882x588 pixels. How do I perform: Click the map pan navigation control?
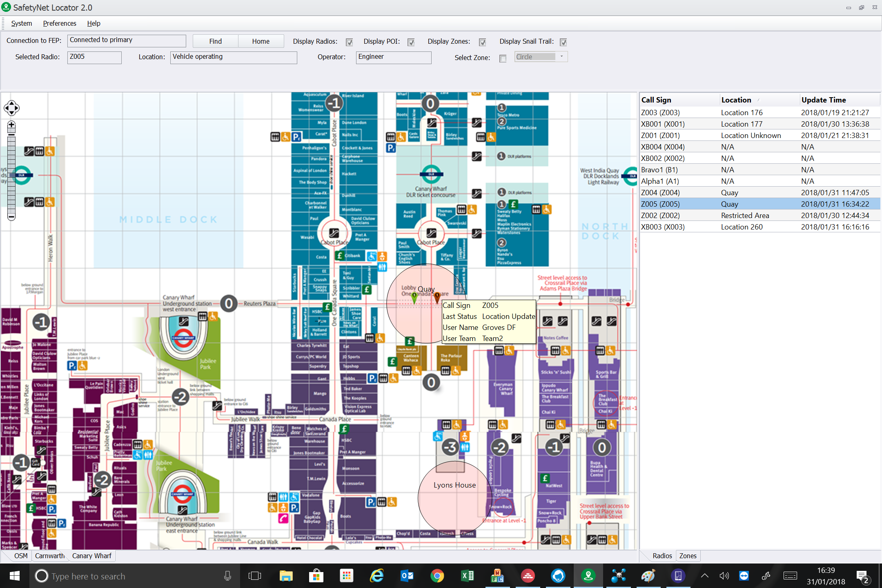(11, 108)
